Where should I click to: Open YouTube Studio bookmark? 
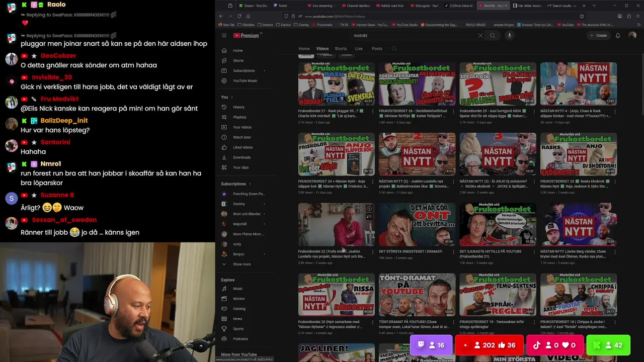(x=405, y=24)
